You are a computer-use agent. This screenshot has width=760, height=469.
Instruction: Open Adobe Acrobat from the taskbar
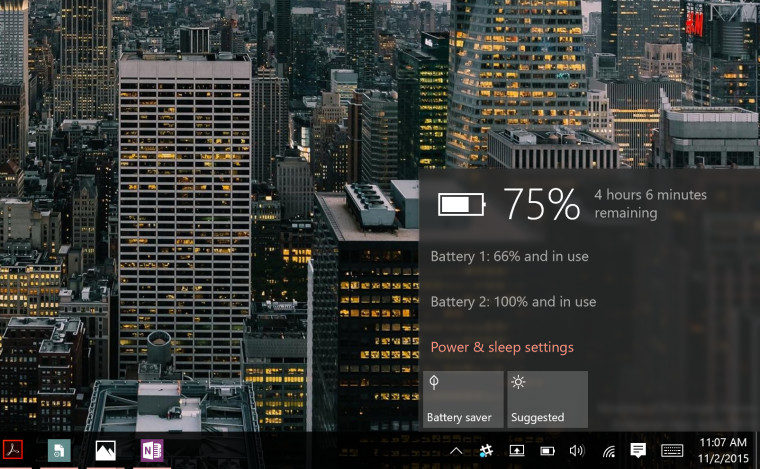click(12, 451)
